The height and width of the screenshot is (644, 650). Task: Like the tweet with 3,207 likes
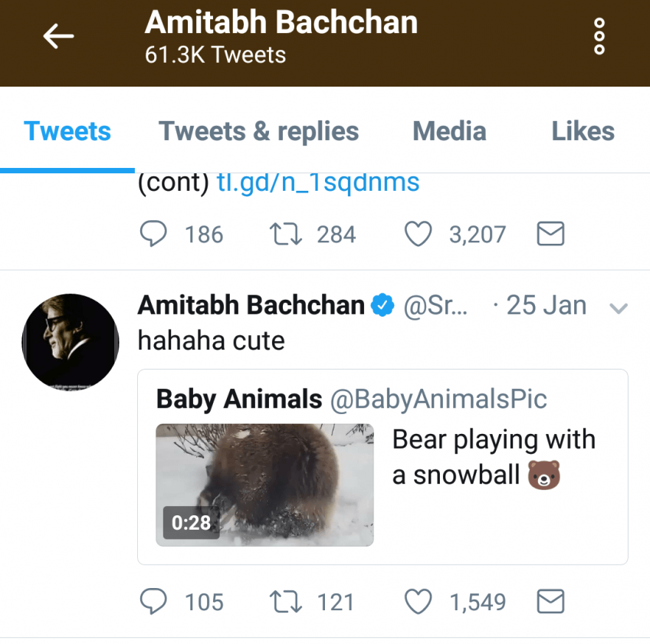click(x=418, y=234)
